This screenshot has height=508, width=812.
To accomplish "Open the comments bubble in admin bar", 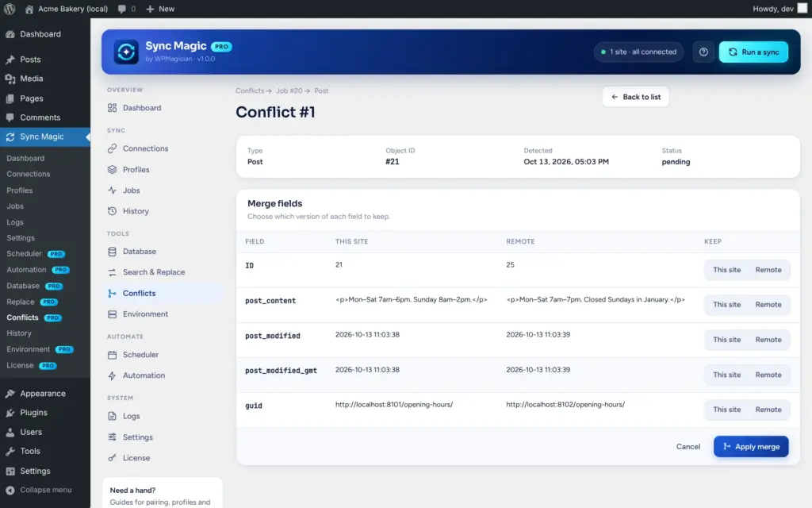I will tap(121, 9).
